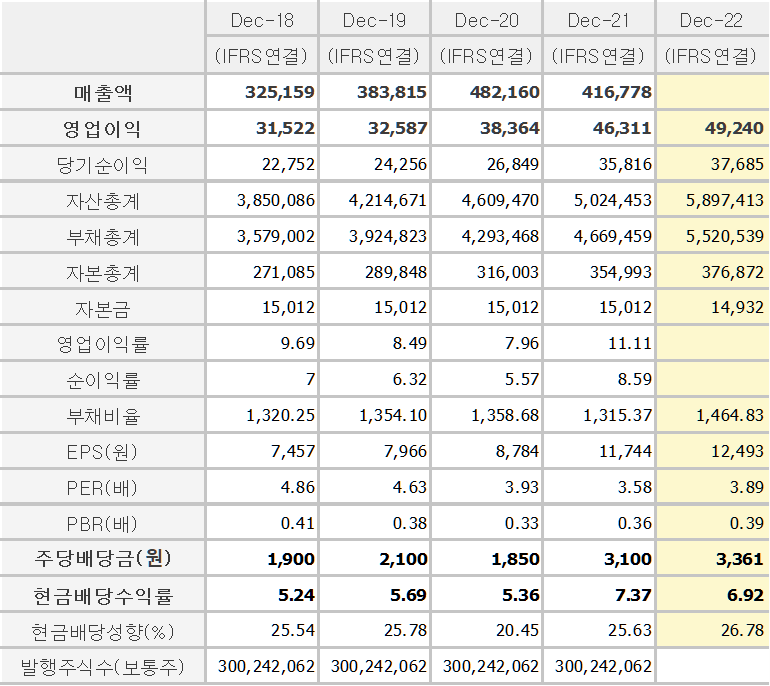Click the 당기순이익 row label
This screenshot has height=686, width=770.
(102, 165)
